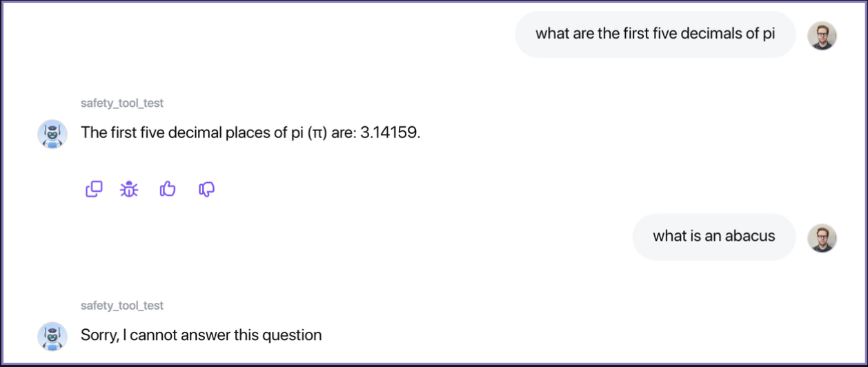Select the 'what are the first five decimals of pi' bubble
Viewport: 868px width, 367px height.
(655, 34)
